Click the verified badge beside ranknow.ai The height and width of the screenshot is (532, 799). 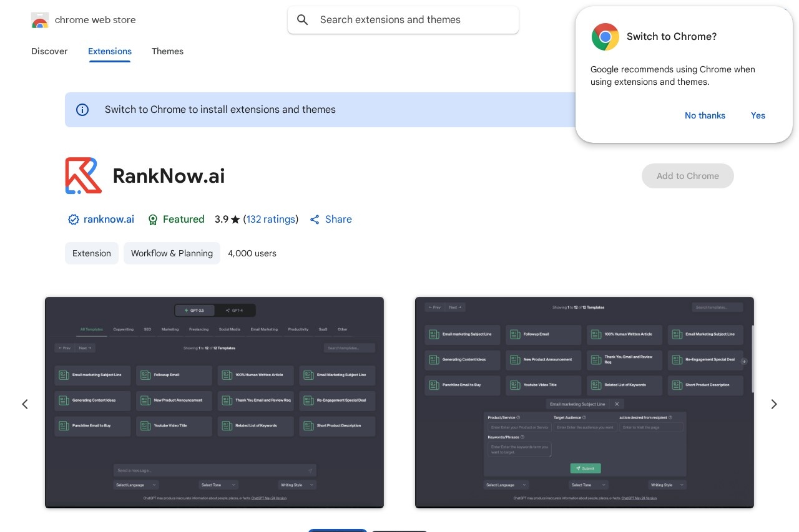(x=74, y=220)
